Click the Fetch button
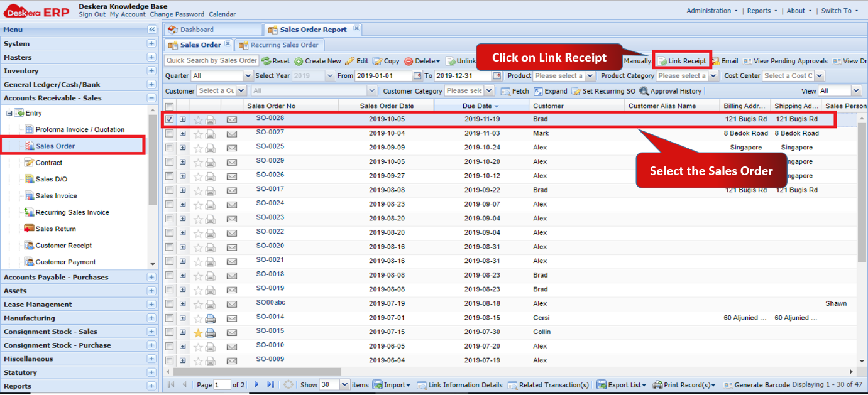The height and width of the screenshot is (395, 868). click(x=515, y=91)
